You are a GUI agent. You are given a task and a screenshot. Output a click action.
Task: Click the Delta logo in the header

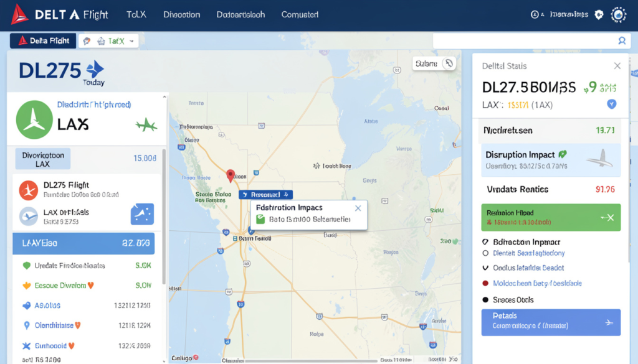(x=19, y=15)
